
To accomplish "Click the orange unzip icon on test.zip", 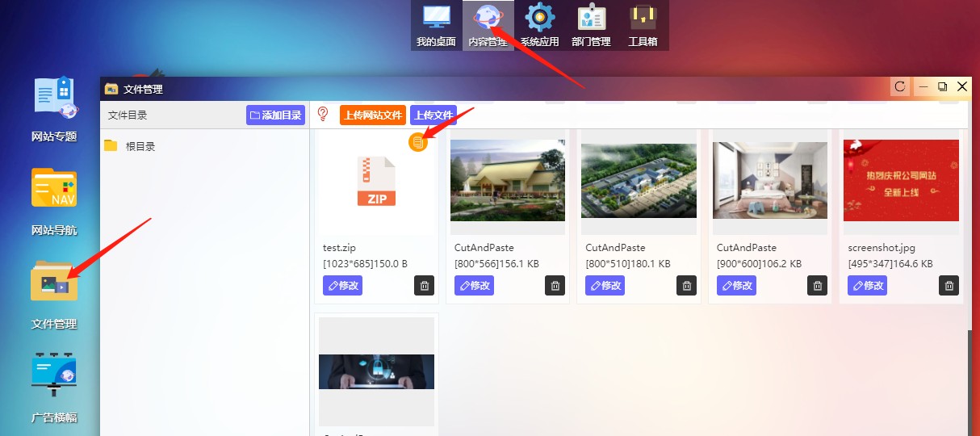I will [x=418, y=142].
